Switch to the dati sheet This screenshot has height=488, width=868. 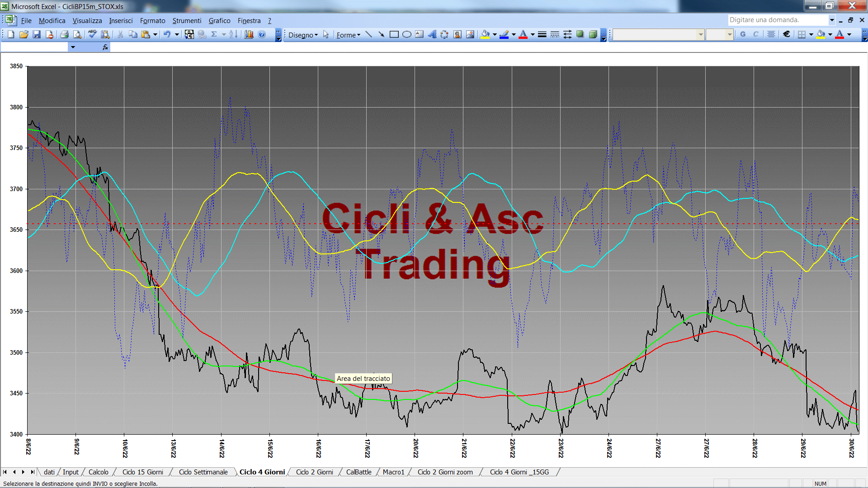point(49,472)
